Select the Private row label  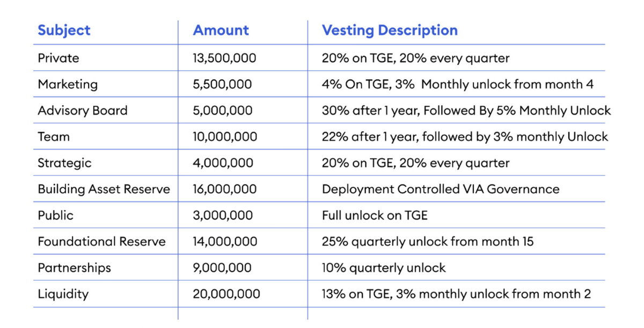58,58
